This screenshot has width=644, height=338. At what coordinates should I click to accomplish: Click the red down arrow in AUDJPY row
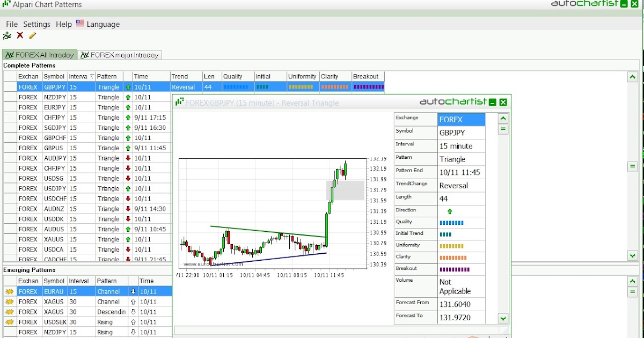tap(128, 158)
